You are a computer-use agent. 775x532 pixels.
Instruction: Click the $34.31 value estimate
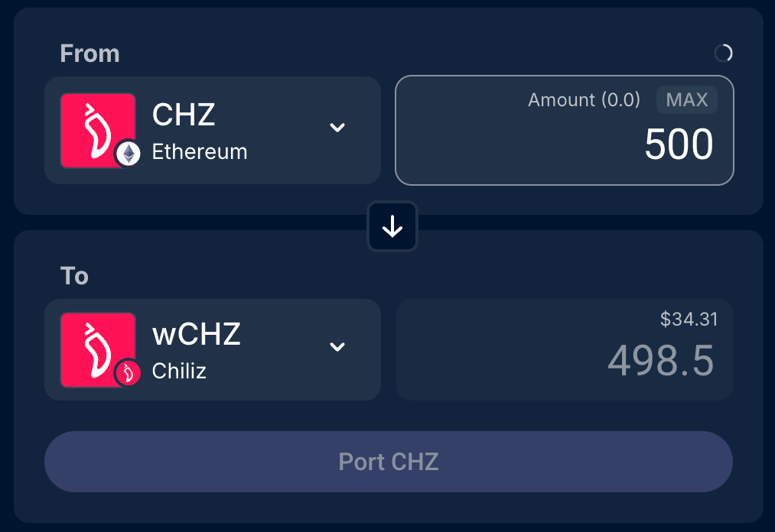click(689, 320)
